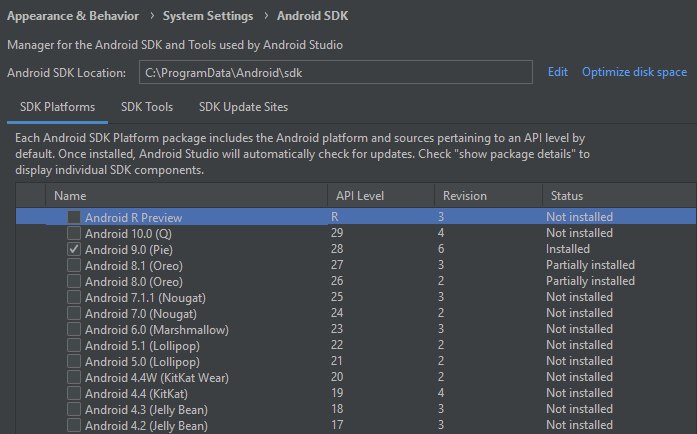Screen dimensions: 697x434
Task: Click the Android 4.2 (Jelly Bean) name text
Action: coord(146,426)
